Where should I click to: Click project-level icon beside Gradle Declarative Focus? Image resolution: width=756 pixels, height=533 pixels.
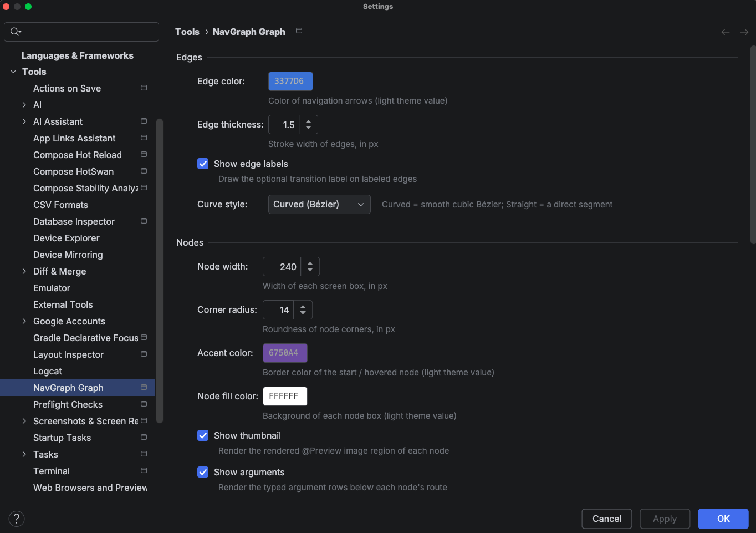pyautogui.click(x=144, y=337)
